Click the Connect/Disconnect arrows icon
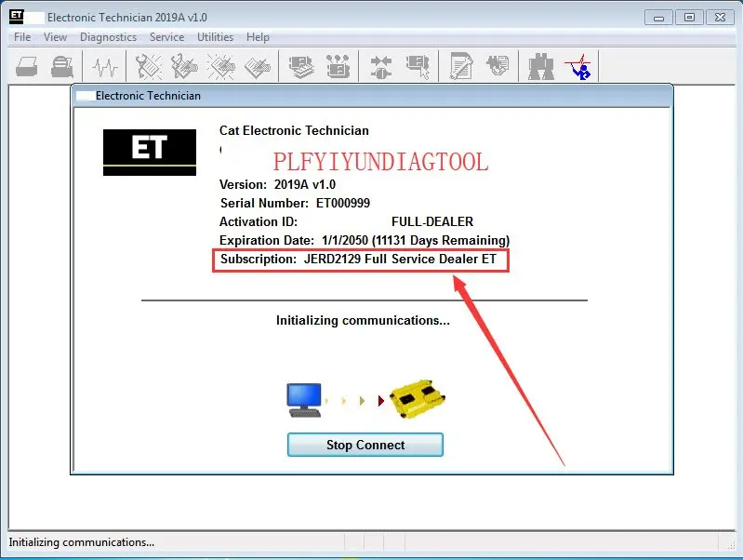Screen dimensions: 743x560 (381, 67)
